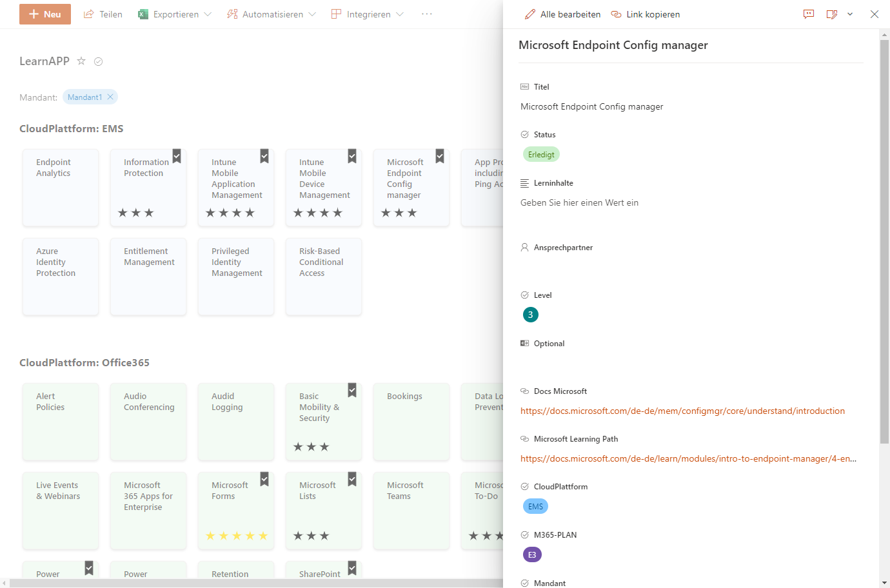Screen dimensions: 890x588
Task: Toggle checkmark on first Power card
Action: [x=89, y=568]
